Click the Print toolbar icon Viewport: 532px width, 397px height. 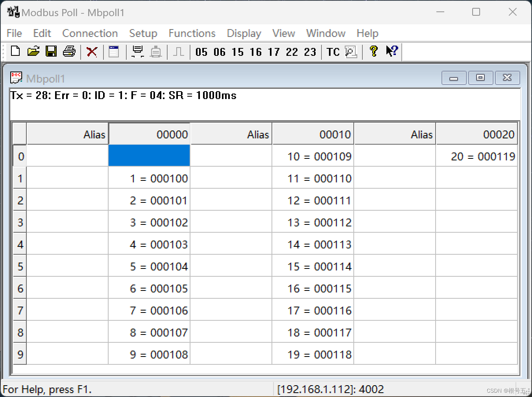point(69,51)
